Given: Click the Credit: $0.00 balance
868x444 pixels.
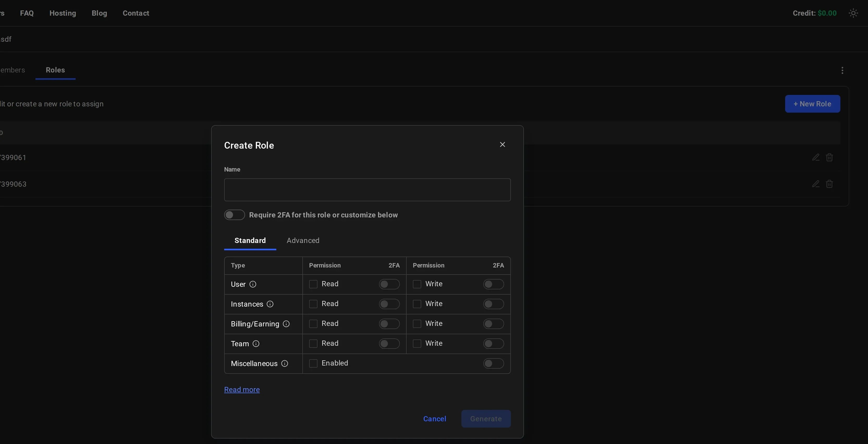Looking at the screenshot, I should pos(814,13).
